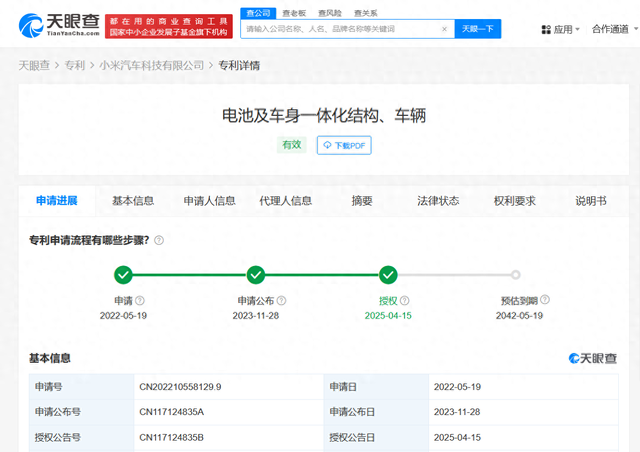Image resolution: width=640 pixels, height=452 pixels.
Task: Click the question mark next to 申请
Action: click(140, 300)
